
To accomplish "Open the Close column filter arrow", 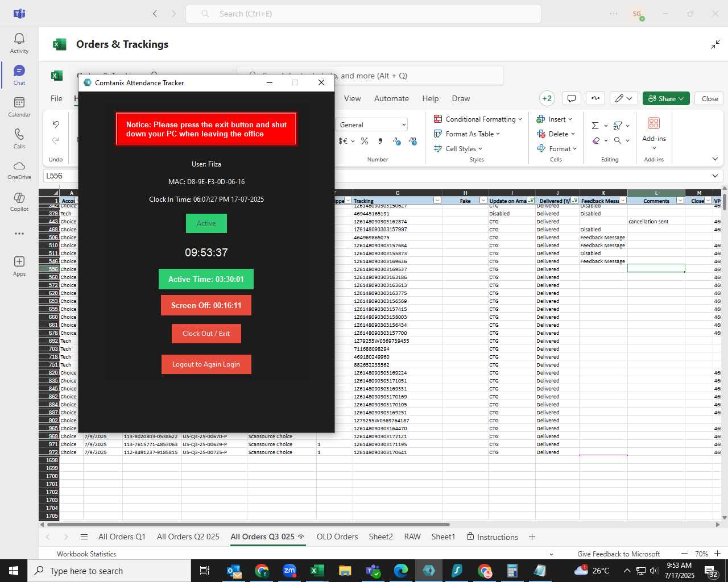I will 708,201.
